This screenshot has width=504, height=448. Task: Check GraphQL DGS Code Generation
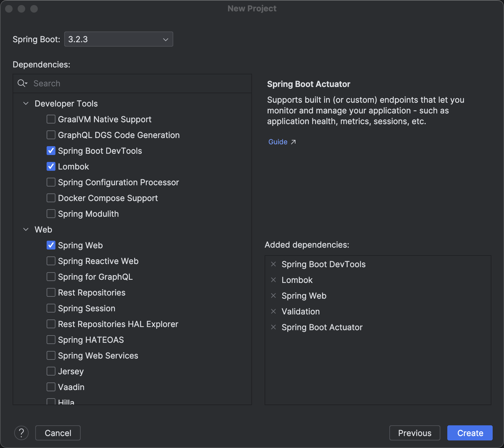click(51, 135)
